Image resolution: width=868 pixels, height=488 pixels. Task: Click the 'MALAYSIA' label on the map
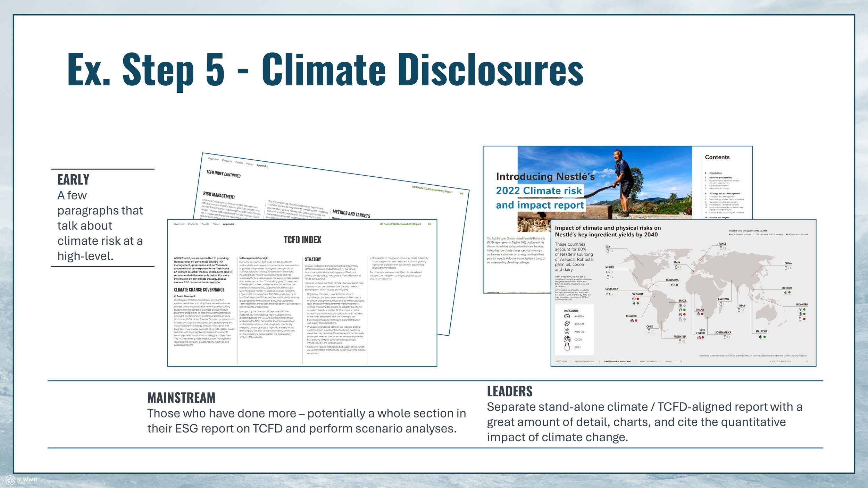[x=761, y=331]
